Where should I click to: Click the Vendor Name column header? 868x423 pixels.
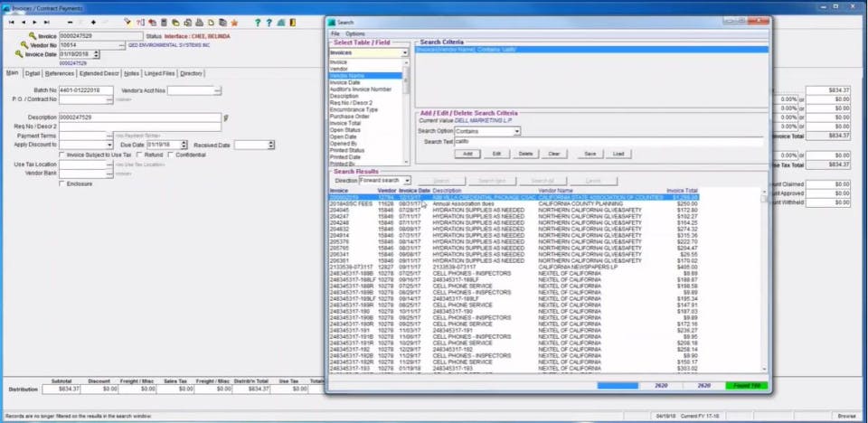pos(557,191)
